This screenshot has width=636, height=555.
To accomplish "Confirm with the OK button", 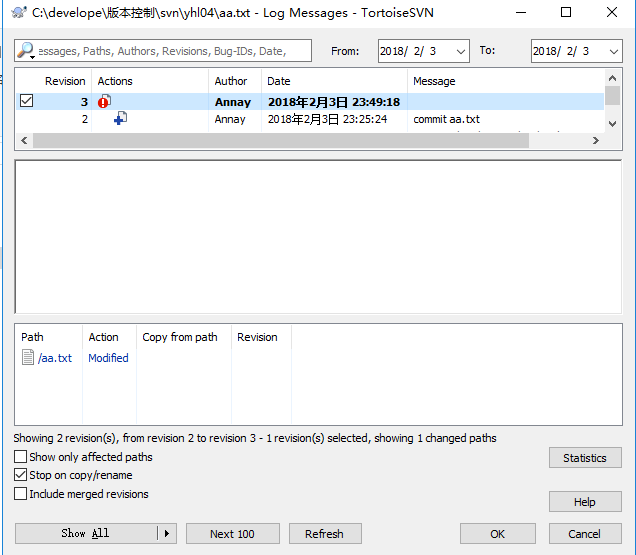I will pos(497,533).
